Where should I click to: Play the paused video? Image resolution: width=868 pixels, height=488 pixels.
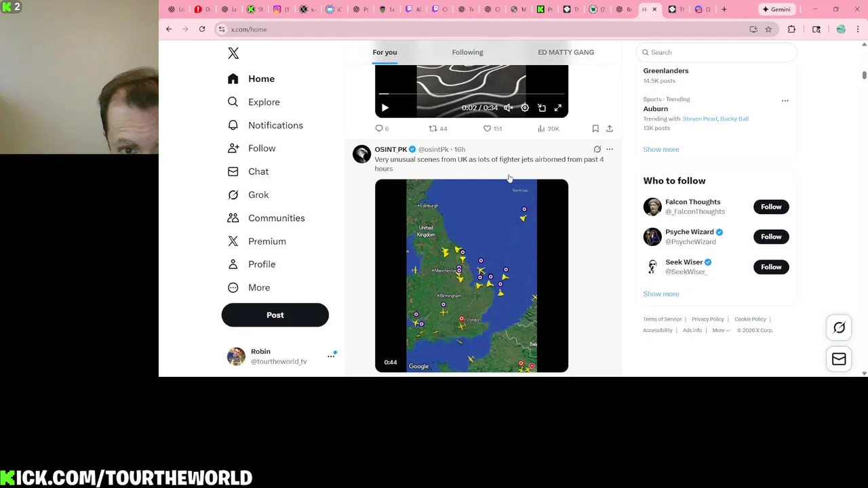point(384,108)
